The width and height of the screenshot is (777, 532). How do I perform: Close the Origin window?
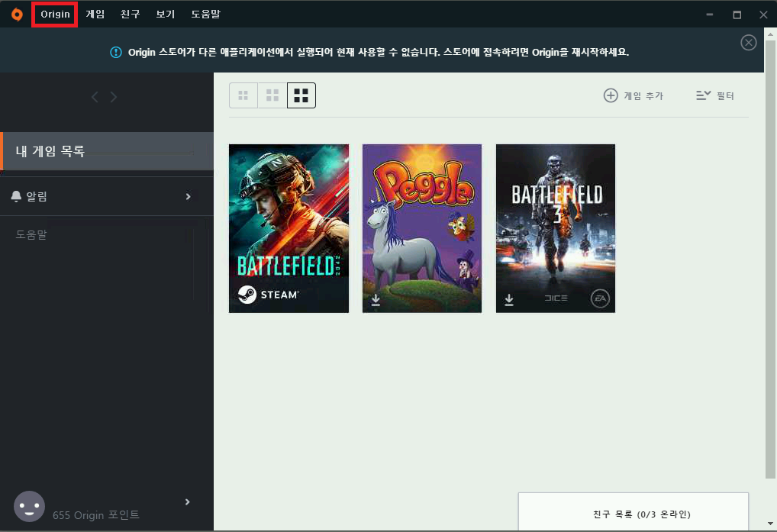click(763, 15)
